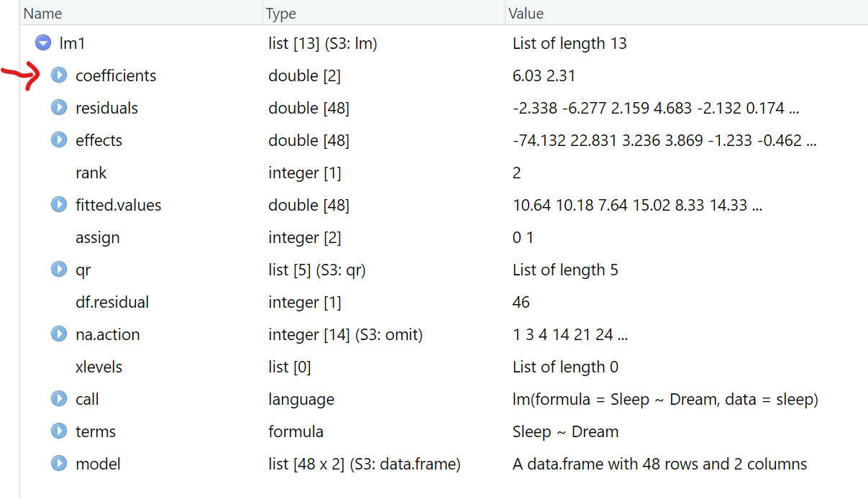Expand the residuals row arrow
The width and height of the screenshot is (868, 499).
tap(59, 108)
